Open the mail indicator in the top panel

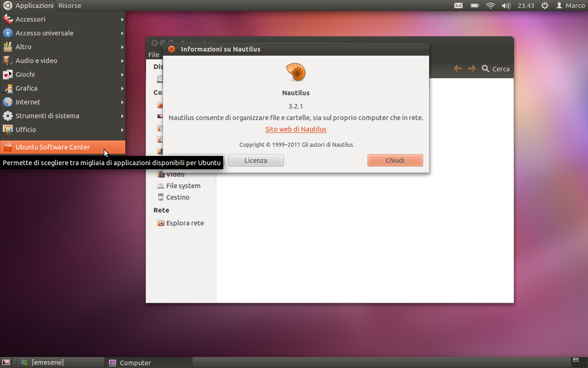[458, 6]
